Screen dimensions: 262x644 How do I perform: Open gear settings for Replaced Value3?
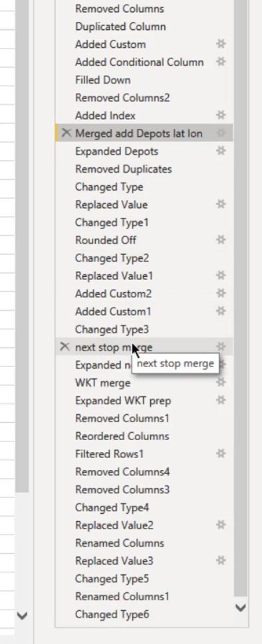pos(221,560)
